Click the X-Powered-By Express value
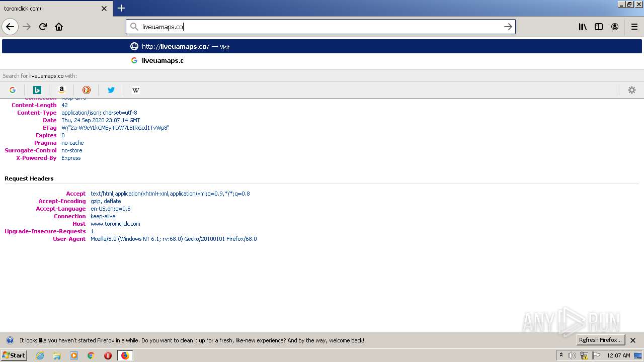The width and height of the screenshot is (644, 362). [71, 158]
